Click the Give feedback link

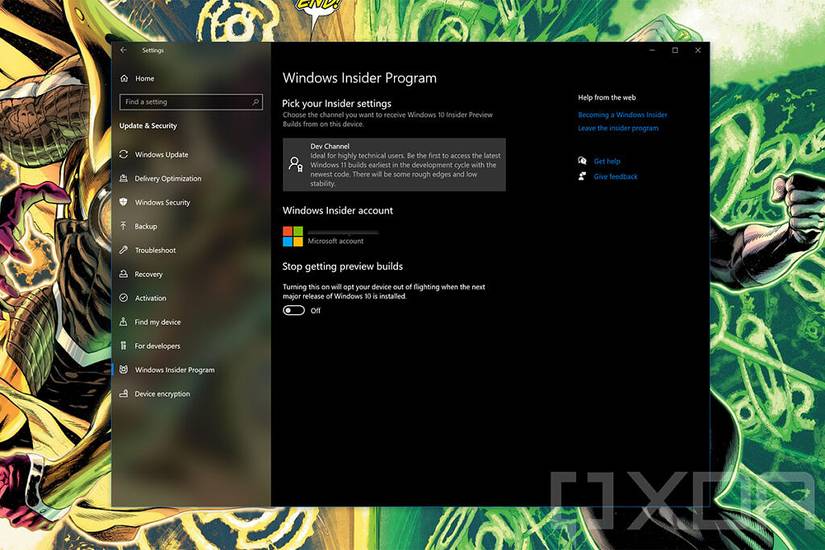click(616, 177)
